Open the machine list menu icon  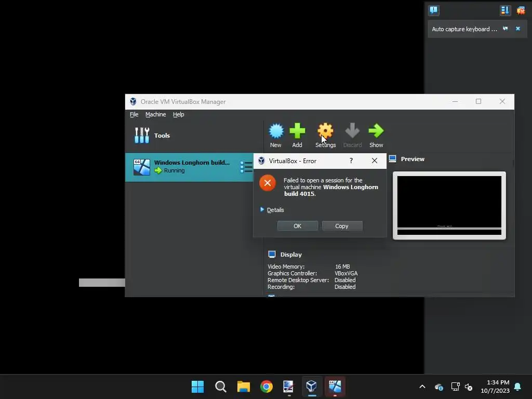(246, 167)
